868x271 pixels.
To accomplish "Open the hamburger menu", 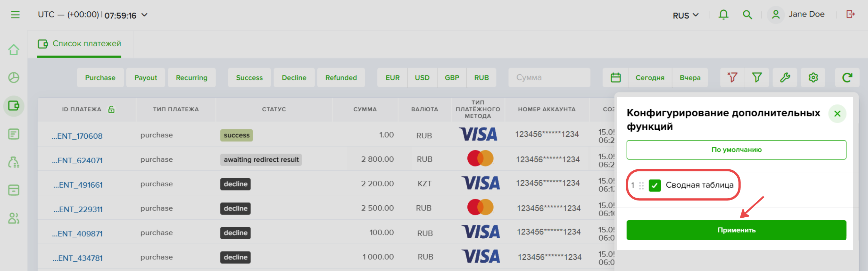I will tap(15, 15).
